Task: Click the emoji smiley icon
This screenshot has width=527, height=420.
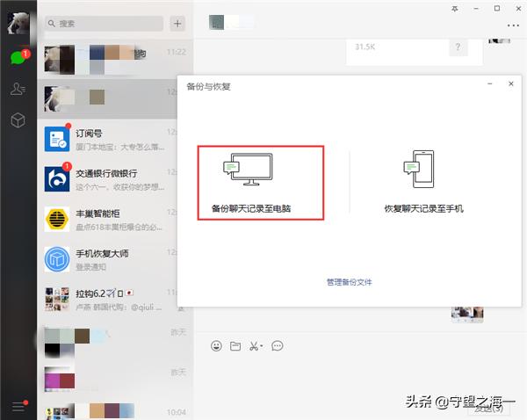Action: tap(216, 345)
